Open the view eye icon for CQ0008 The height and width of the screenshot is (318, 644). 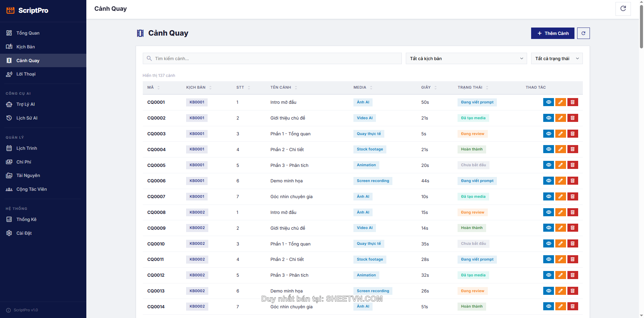click(549, 212)
